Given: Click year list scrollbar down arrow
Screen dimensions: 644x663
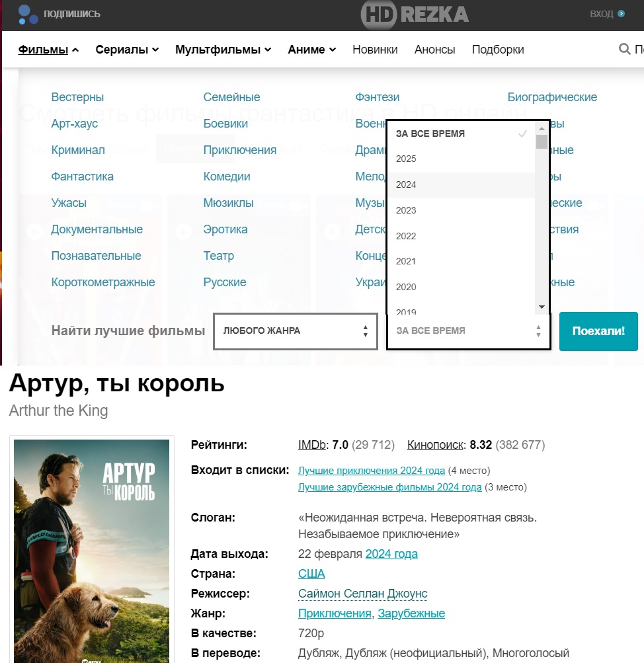Looking at the screenshot, I should click(542, 307).
